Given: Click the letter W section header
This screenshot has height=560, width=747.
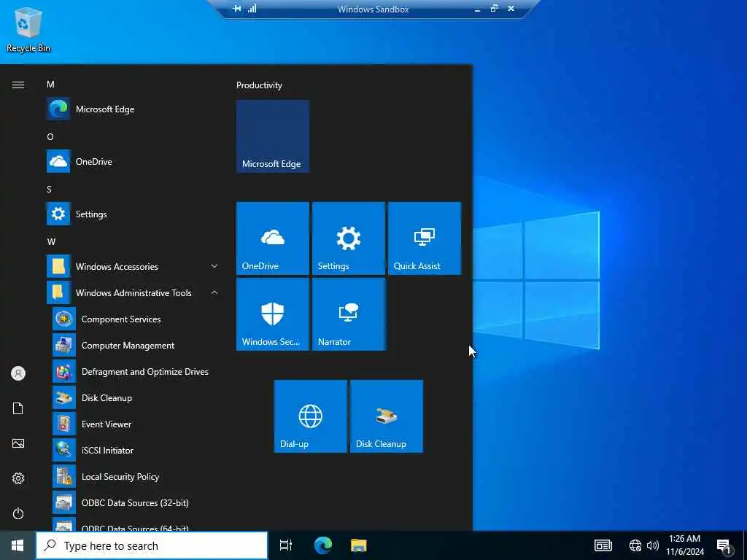Looking at the screenshot, I should pyautogui.click(x=52, y=241).
